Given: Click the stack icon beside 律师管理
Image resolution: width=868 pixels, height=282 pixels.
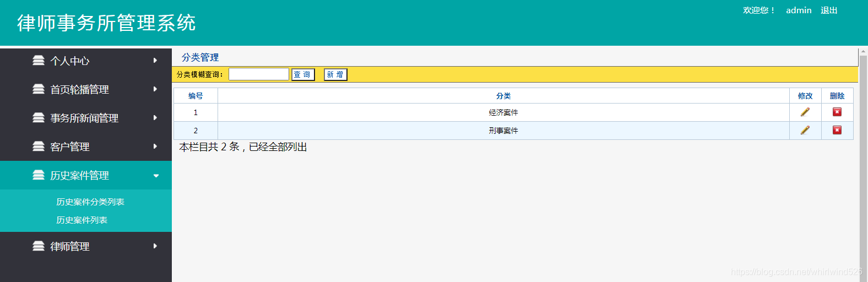Looking at the screenshot, I should point(39,246).
